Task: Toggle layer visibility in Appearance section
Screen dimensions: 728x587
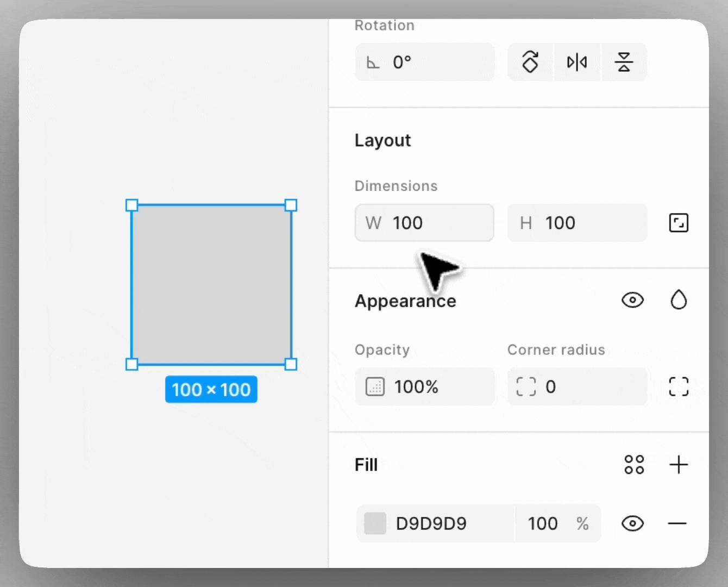Action: (632, 300)
